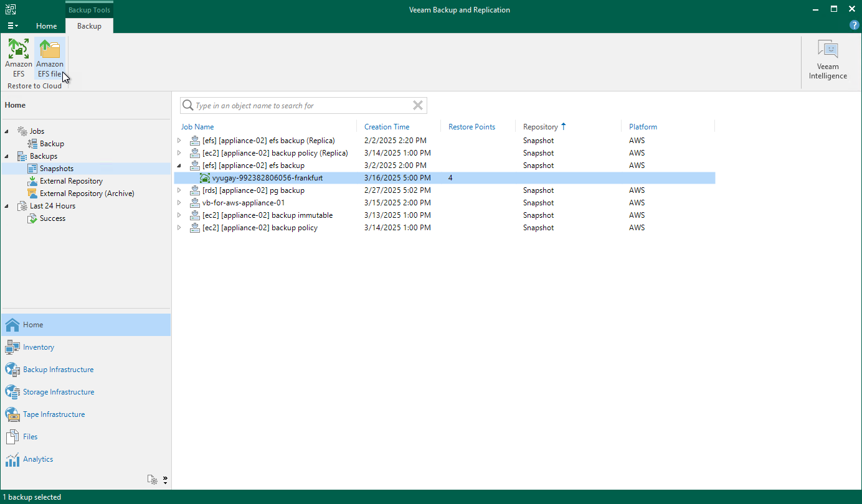Click the Snapshots folder icon in tree
This screenshot has height=504, width=862.
(33, 169)
